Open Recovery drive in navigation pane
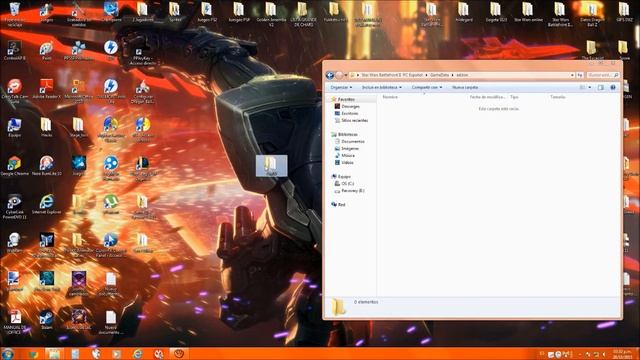This screenshot has width=640, height=360. (353, 191)
